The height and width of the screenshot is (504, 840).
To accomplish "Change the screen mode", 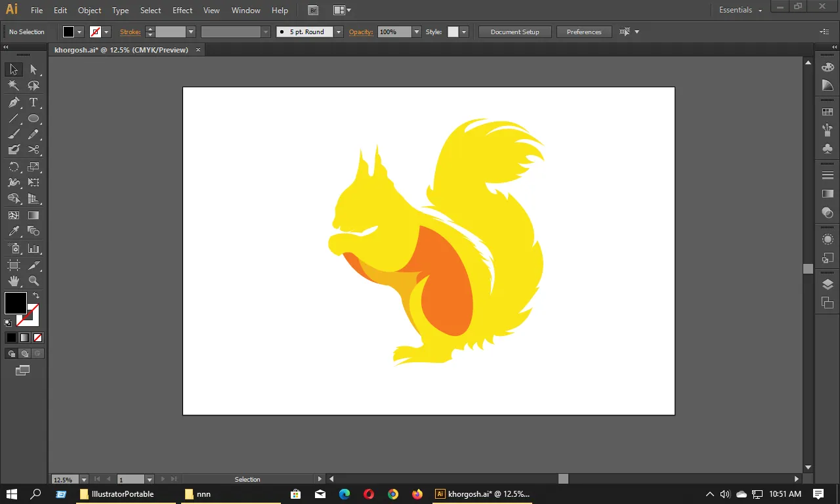I will (23, 371).
